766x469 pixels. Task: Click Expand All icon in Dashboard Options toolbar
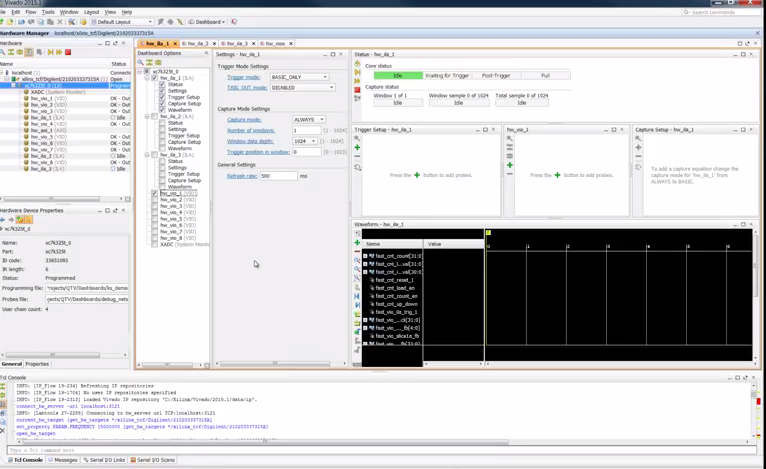click(x=158, y=63)
